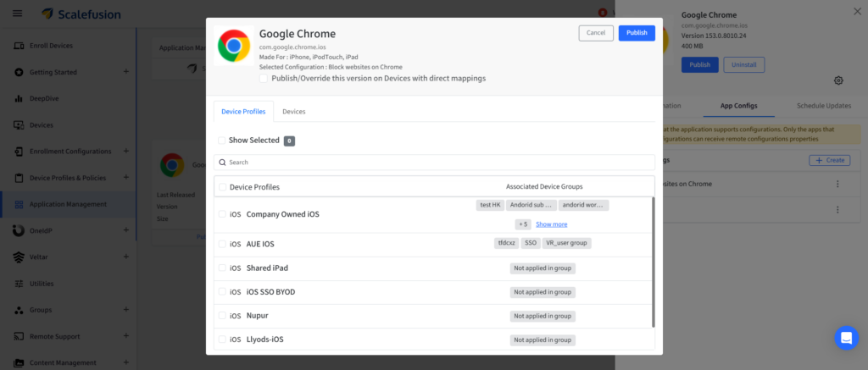
Task: Click the Enrollment Configurations icon
Action: (19, 152)
